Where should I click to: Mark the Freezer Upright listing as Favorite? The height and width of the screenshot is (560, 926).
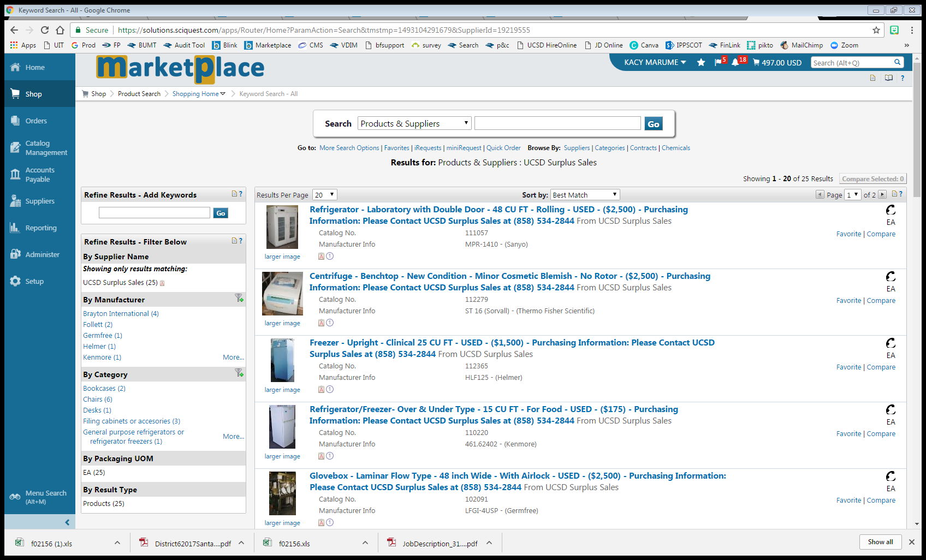848,367
